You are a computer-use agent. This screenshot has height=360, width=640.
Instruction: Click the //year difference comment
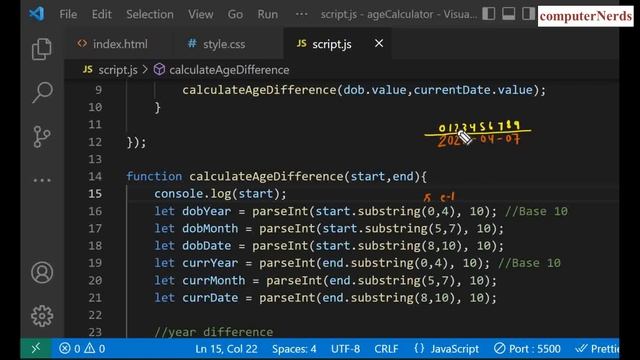click(x=214, y=331)
